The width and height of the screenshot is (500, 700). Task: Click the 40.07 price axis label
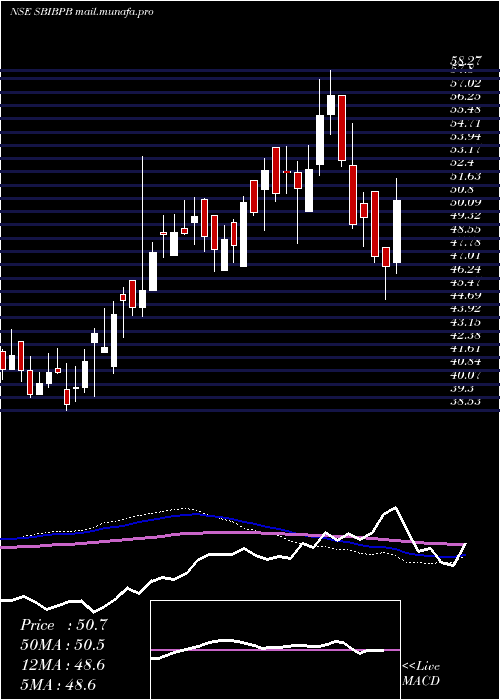[464, 375]
